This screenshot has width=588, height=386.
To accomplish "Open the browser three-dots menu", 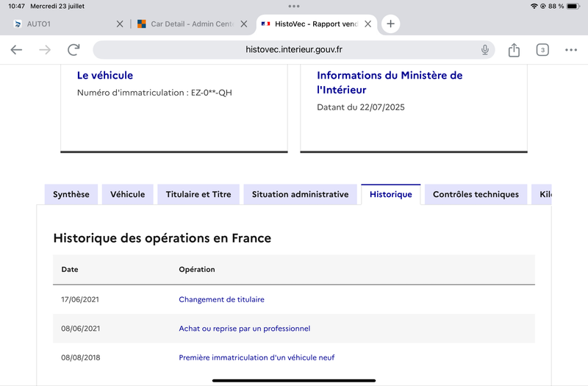I will point(571,50).
